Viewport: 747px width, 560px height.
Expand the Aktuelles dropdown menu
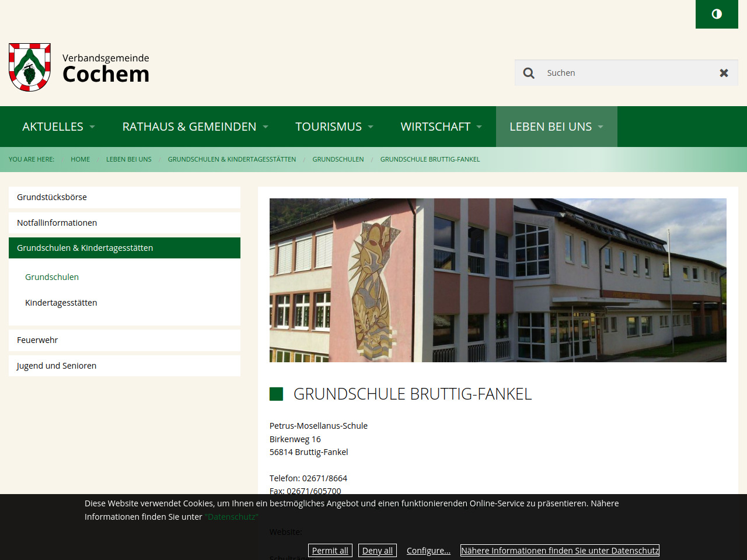(58, 127)
